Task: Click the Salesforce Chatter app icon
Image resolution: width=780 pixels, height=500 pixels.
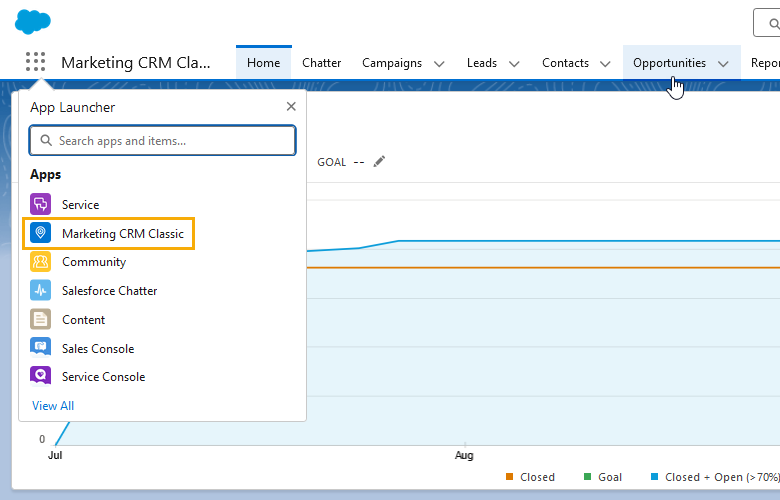Action: (x=40, y=291)
